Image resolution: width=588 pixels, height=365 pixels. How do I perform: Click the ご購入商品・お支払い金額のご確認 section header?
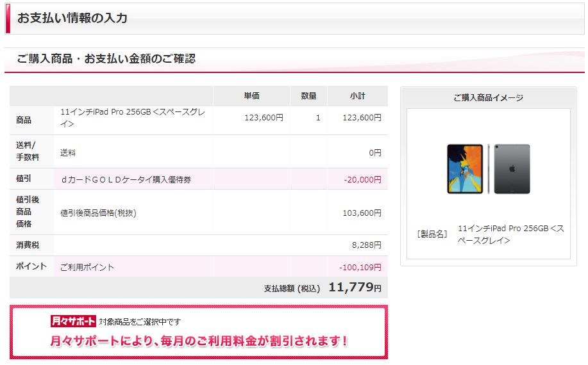tap(106, 59)
